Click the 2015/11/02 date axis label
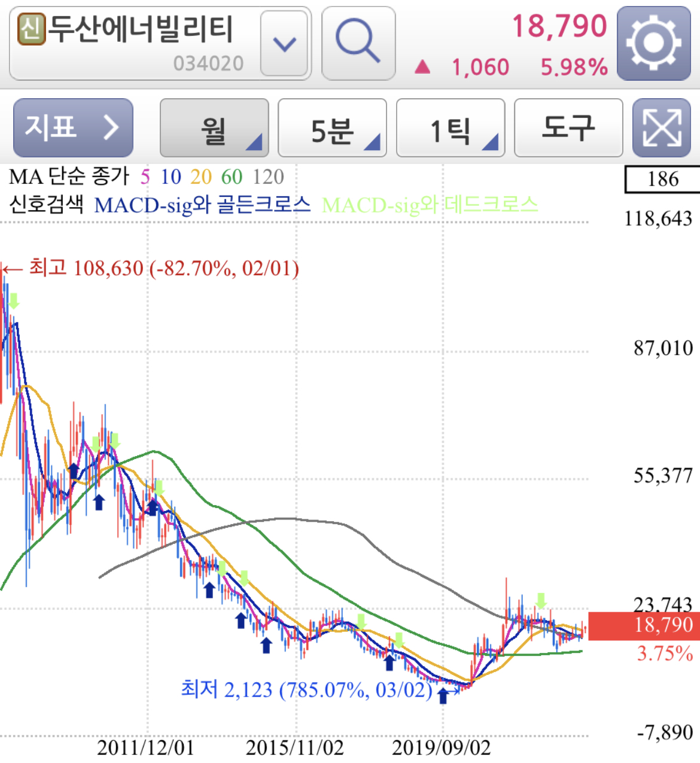This screenshot has width=700, height=763. pyautogui.click(x=295, y=748)
